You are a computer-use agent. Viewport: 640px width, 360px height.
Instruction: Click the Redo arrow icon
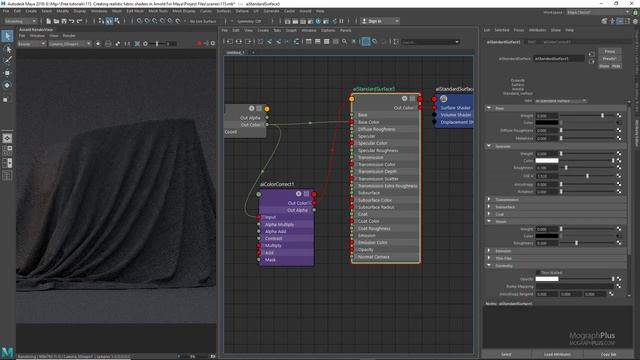[x=80, y=21]
